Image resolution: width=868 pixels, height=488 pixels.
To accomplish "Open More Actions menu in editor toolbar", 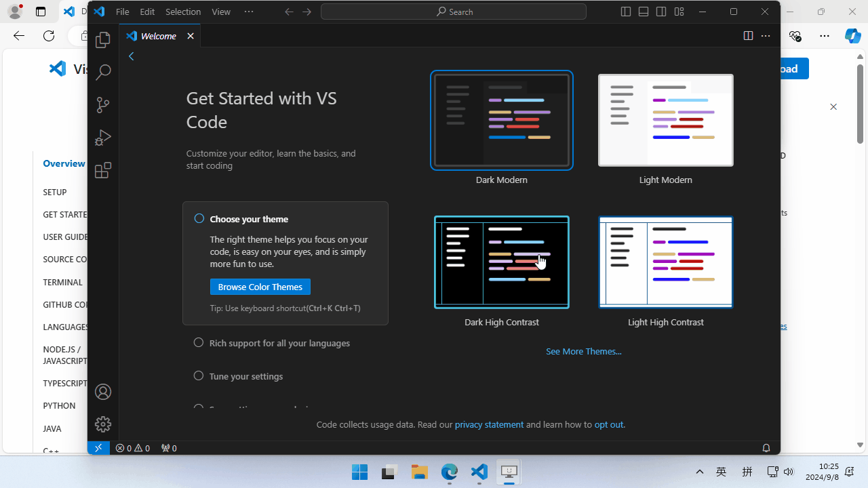I will (x=765, y=35).
